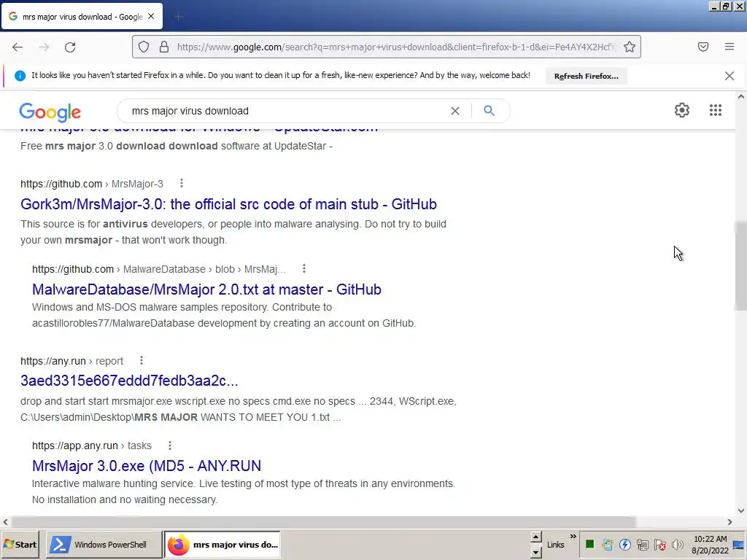747x560 pixels.
Task: Click network computers tray icon
Action: point(643,545)
